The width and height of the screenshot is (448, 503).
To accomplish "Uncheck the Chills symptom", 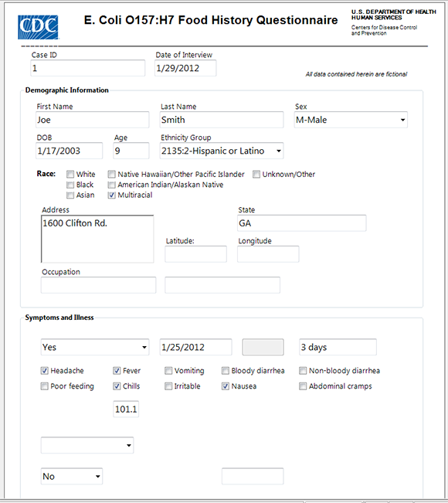I will click(117, 386).
